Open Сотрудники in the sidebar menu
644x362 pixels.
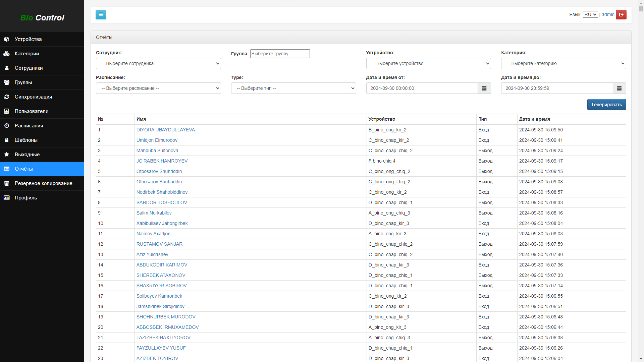(x=42, y=68)
